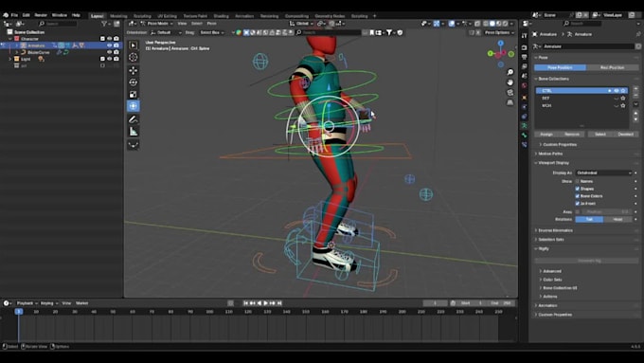Image resolution: width=644 pixels, height=363 pixels.
Task: Open View Layer properties tab icon
Action: point(525,66)
